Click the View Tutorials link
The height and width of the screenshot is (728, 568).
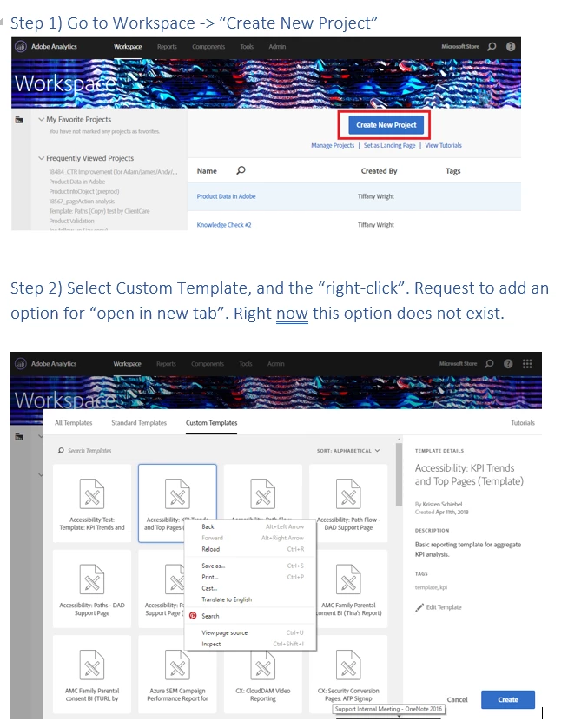(443, 145)
